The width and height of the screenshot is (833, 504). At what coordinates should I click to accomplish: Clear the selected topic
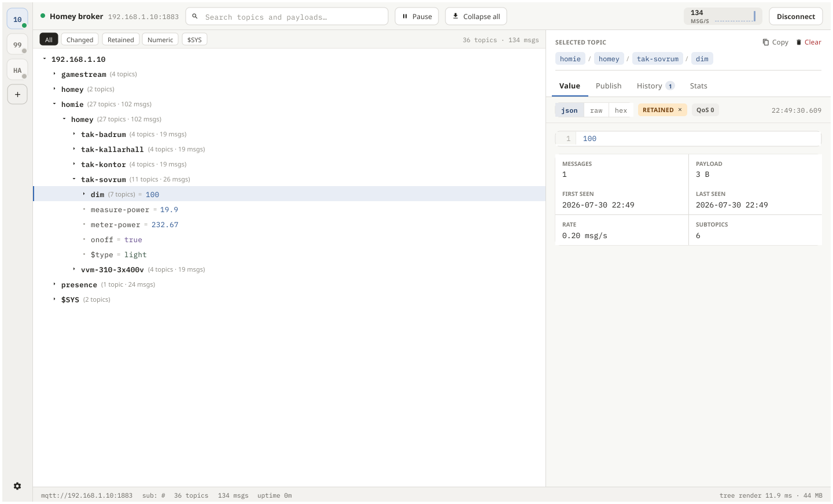pos(808,42)
